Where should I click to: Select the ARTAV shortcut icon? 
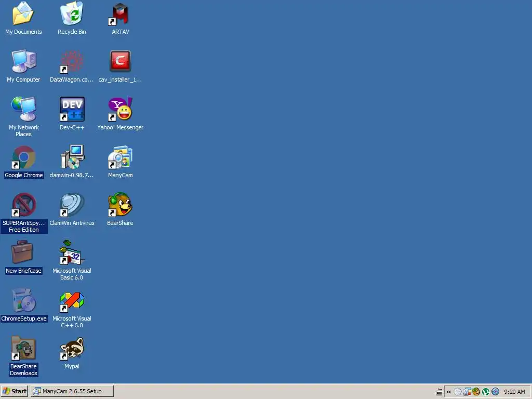click(120, 14)
